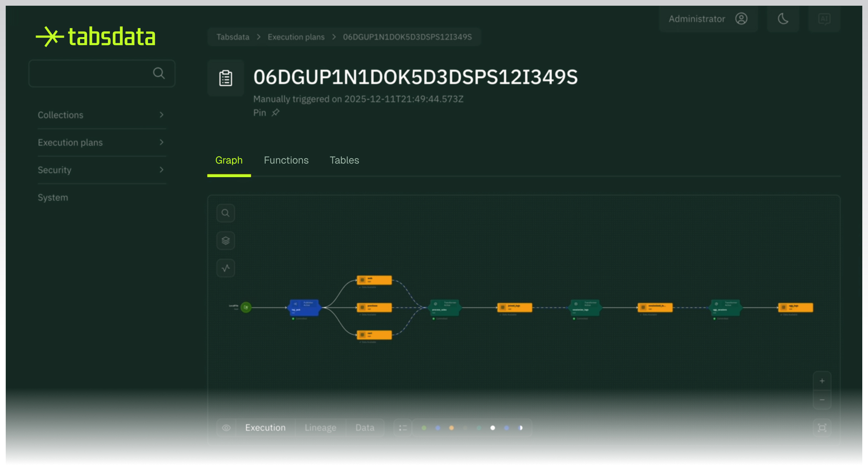Screen dimensions: 868x465
Task: Toggle dark mode with the moon icon
Action: tap(783, 19)
